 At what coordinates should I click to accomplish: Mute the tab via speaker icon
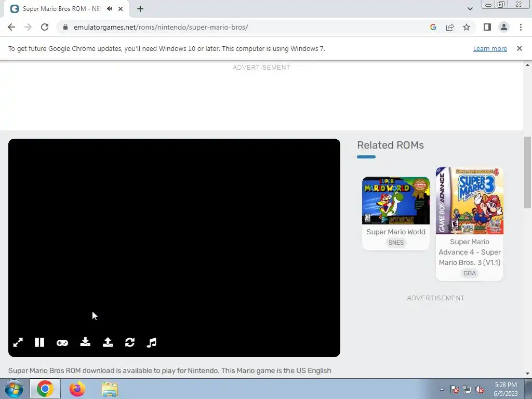click(x=109, y=9)
